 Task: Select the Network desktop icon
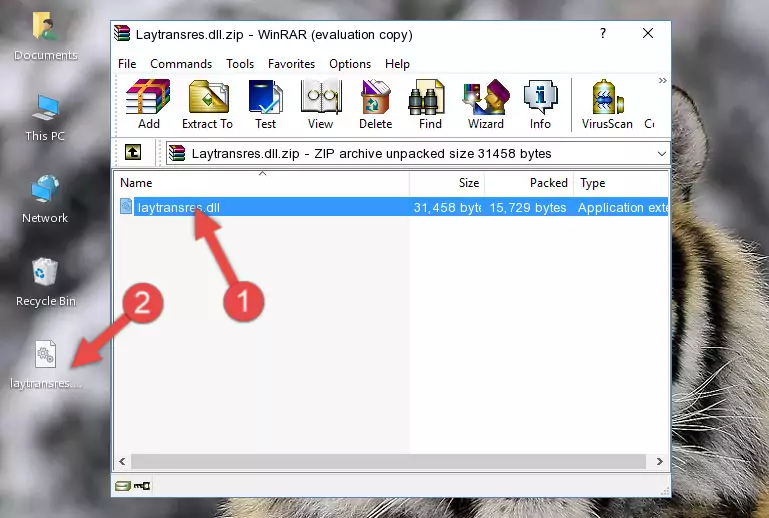click(45, 199)
